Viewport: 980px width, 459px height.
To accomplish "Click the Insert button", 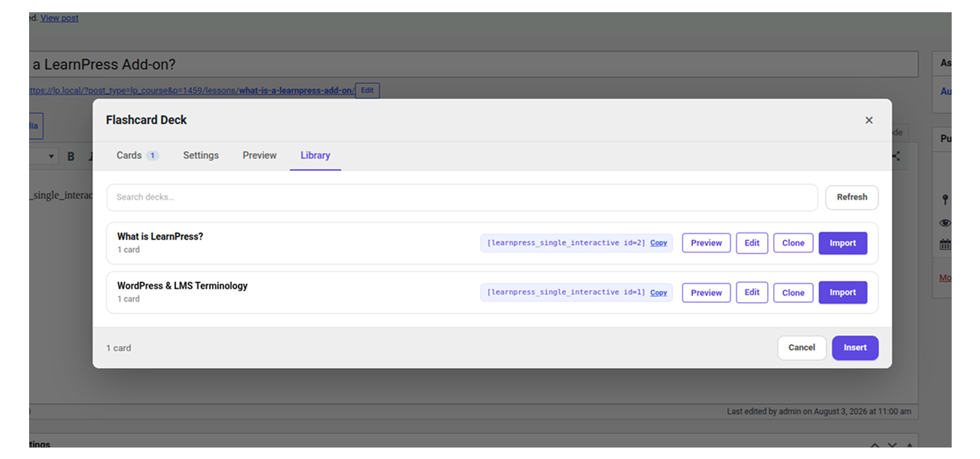I will coord(855,347).
